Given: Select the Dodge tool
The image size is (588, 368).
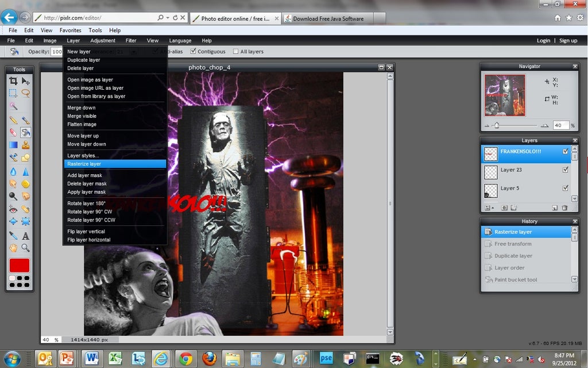Looking at the screenshot, I should pyautogui.click(x=13, y=196).
